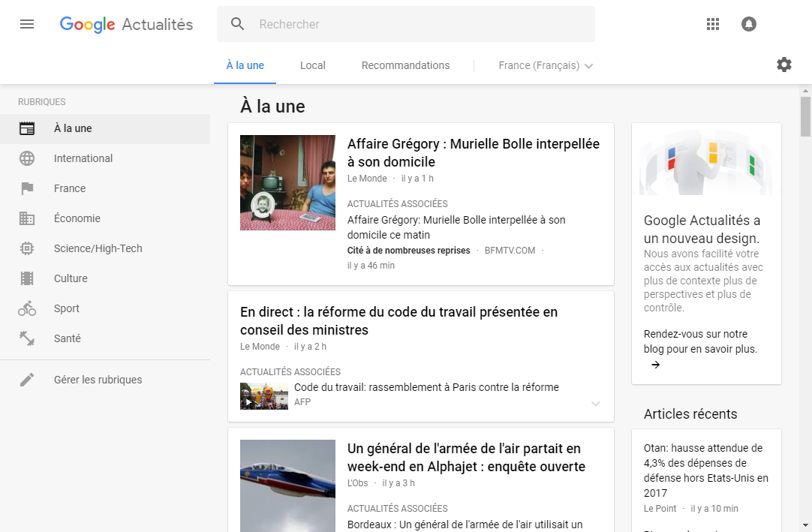Select Culture in the sidebar
This screenshot has width=812, height=532.
[105, 278]
